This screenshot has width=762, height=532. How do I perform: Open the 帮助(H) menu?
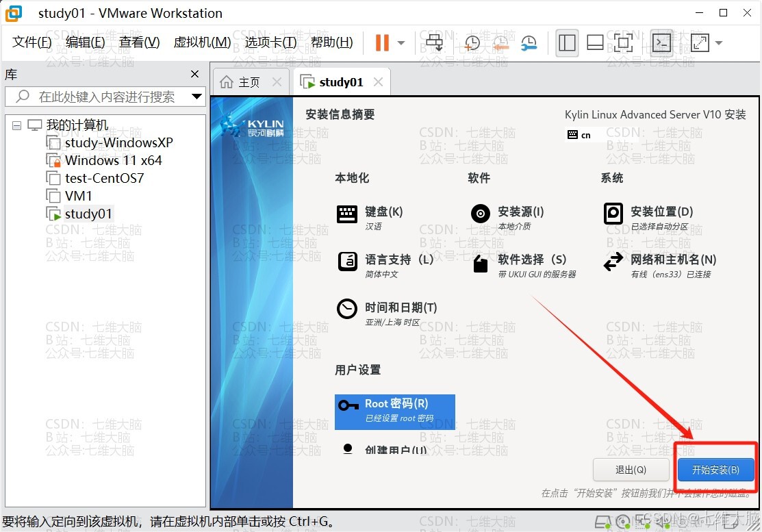click(x=332, y=42)
